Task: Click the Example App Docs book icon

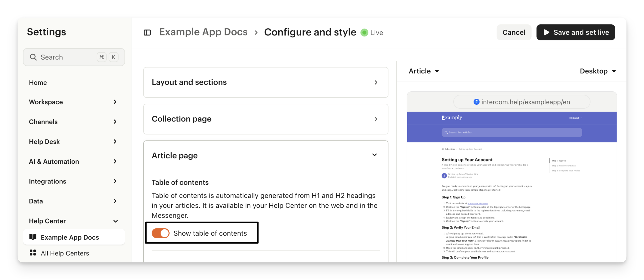Action: (x=33, y=237)
